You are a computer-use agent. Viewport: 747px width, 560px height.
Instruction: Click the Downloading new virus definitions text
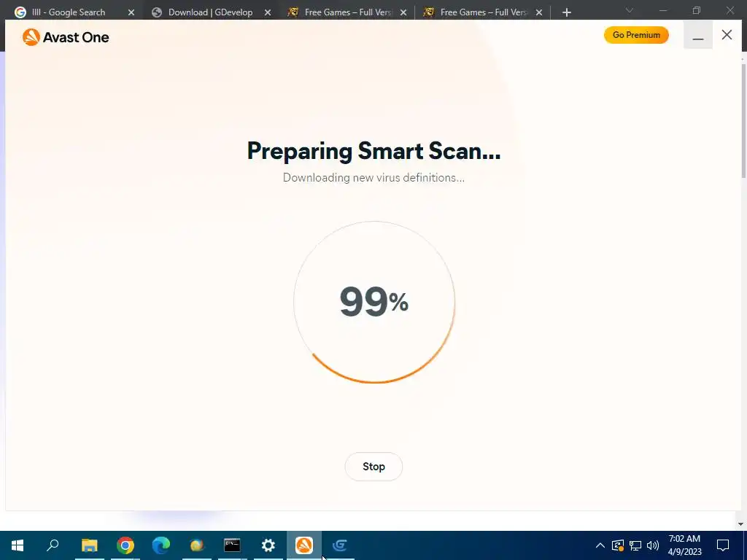[374, 178]
